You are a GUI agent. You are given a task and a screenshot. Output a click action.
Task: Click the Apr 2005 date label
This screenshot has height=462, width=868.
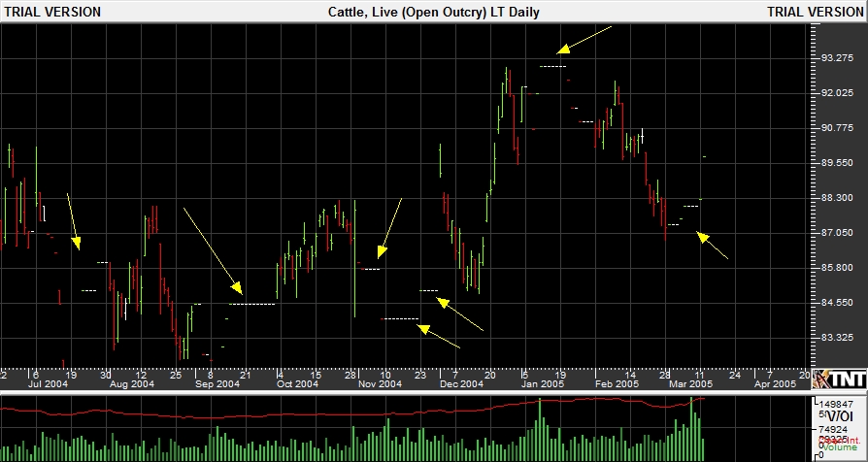776,384
